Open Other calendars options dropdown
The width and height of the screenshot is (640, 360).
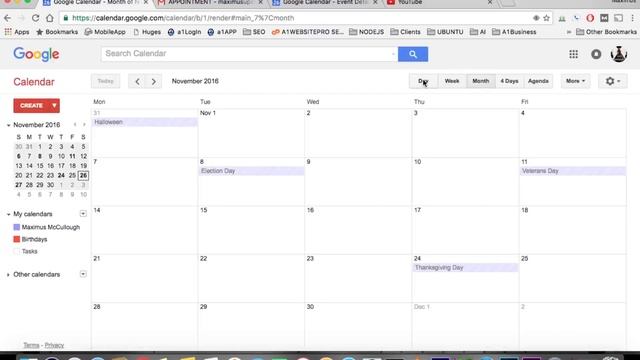point(83,274)
